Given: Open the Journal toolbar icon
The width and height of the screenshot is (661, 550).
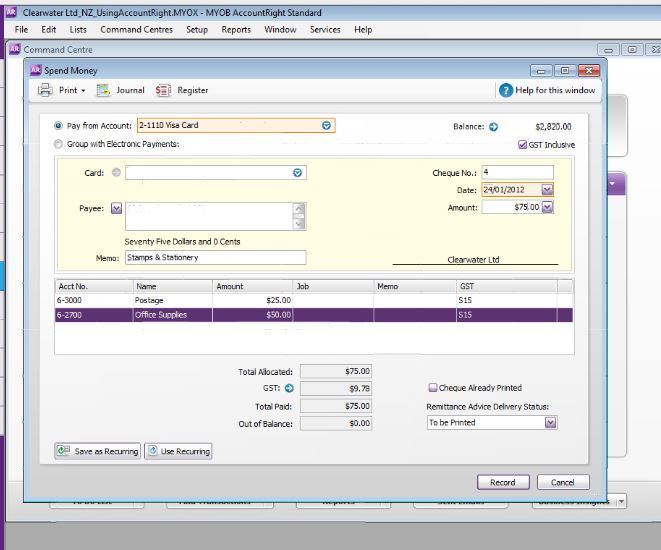Looking at the screenshot, I should (103, 90).
